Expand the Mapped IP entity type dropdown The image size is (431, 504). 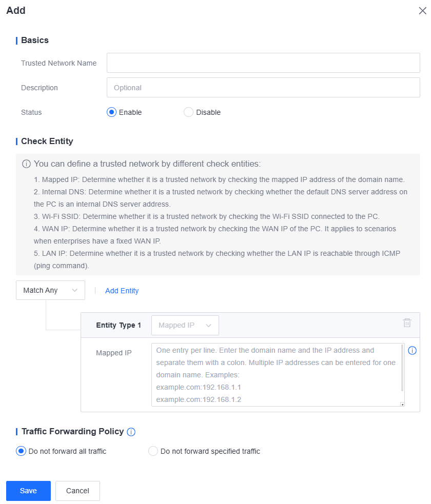[x=185, y=325]
